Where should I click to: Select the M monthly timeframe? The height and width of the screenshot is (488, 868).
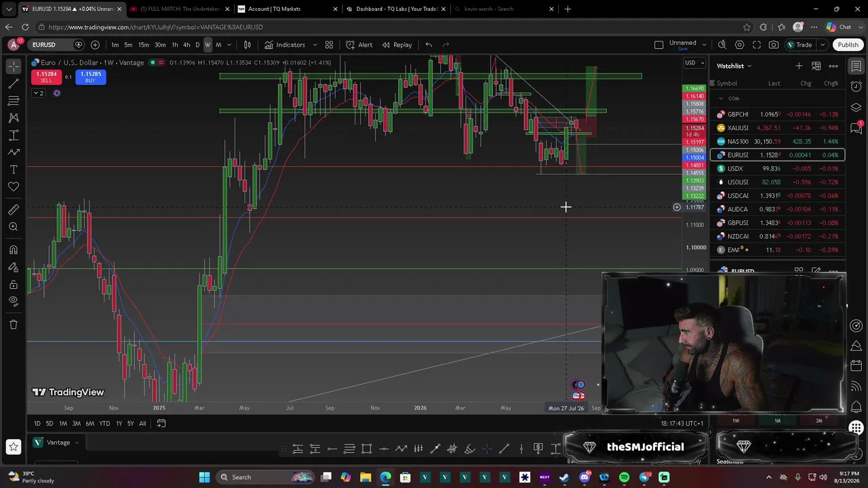point(218,45)
